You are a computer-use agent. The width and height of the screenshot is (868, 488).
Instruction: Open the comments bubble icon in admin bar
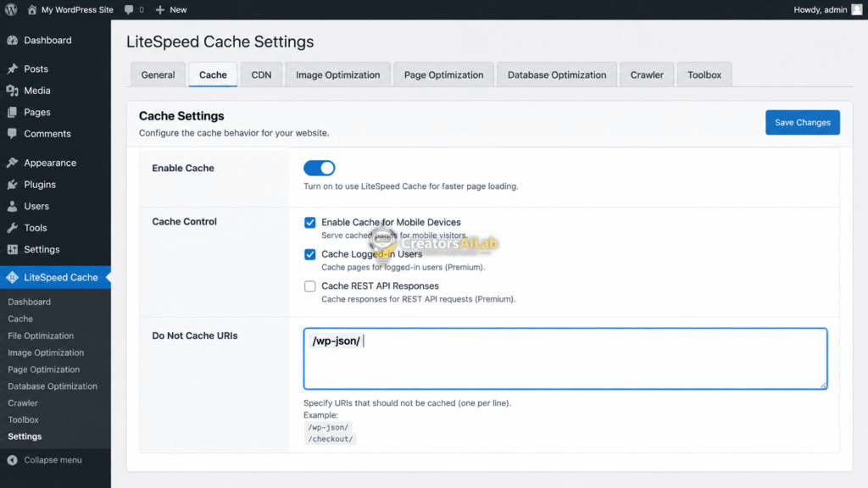point(129,9)
